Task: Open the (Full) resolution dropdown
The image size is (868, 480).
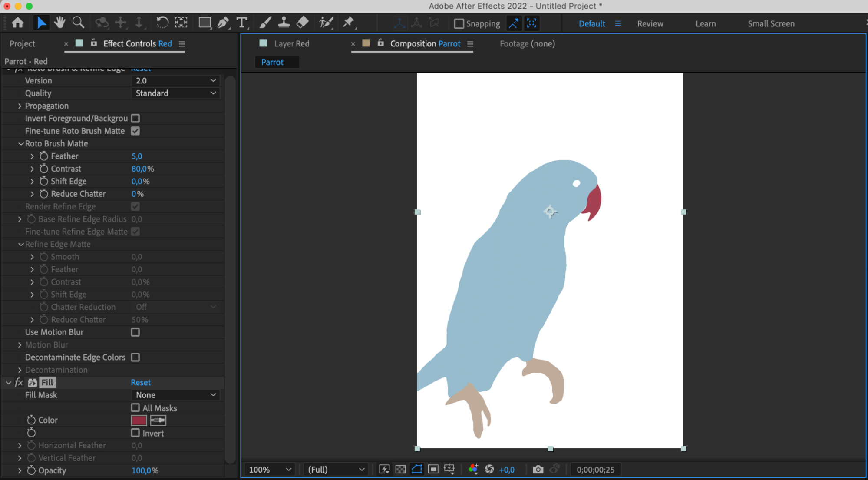Action: pos(336,470)
